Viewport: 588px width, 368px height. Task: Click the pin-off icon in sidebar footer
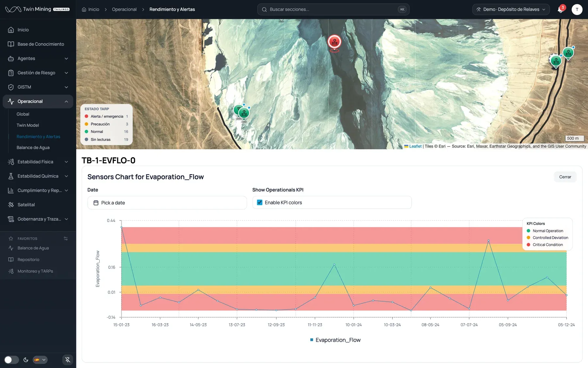(68, 360)
